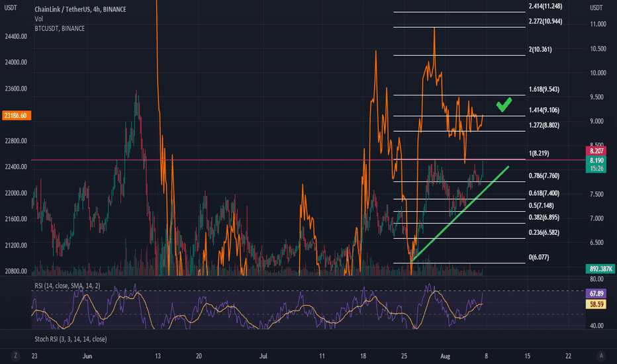Select the 0(6.077) Fibonacci level label
617x364 pixels.
[x=539, y=257]
